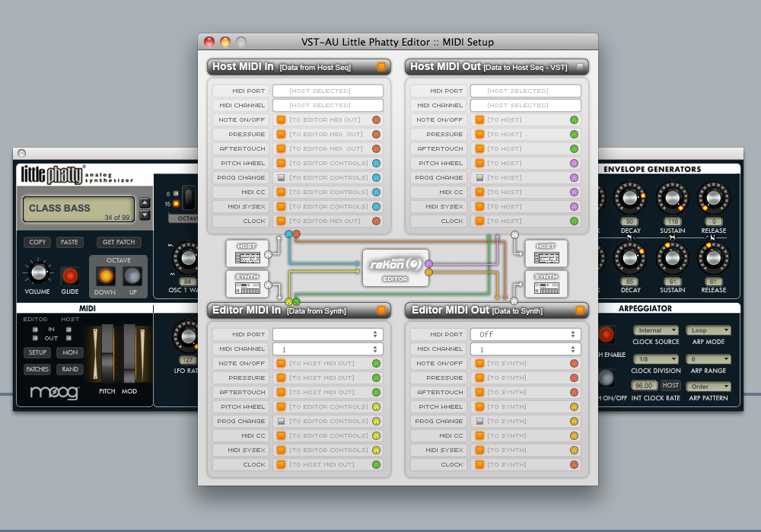This screenshot has height=532, width=761.
Task: Click the Host MIDI Out Pitch Wheel connector icon
Action: click(x=574, y=163)
